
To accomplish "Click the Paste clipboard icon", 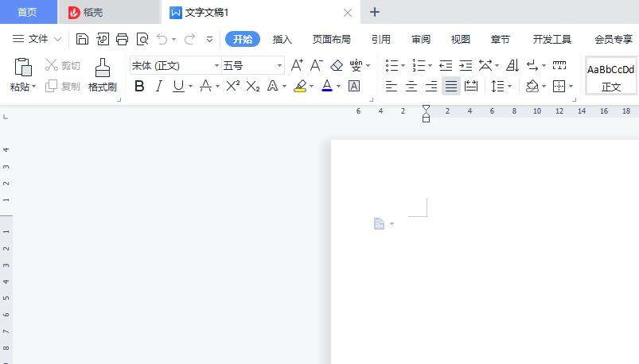I will click(x=23, y=68).
